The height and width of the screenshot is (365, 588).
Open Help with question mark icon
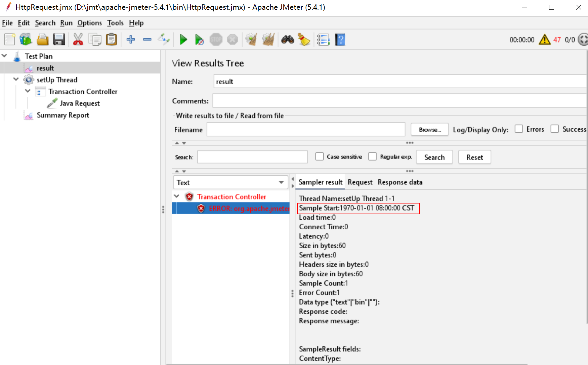(x=340, y=40)
